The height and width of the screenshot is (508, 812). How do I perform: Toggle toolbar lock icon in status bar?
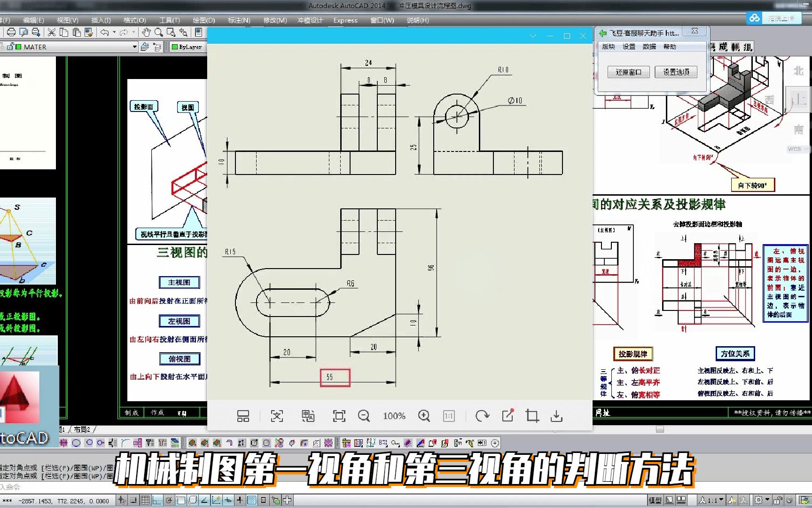778,500
